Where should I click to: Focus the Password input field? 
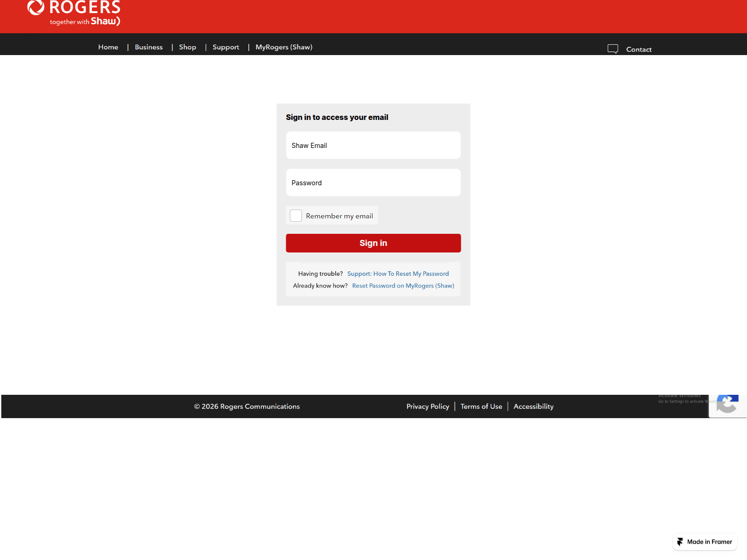[x=373, y=182]
